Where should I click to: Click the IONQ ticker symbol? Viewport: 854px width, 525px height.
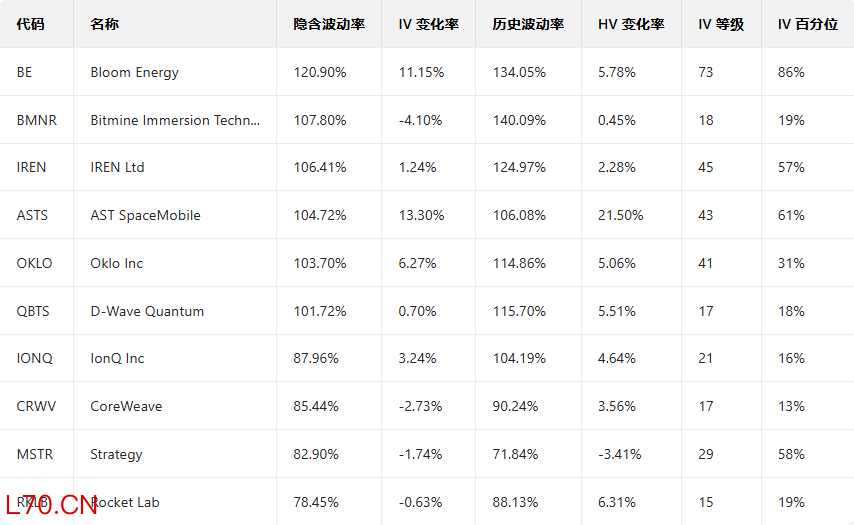(35, 358)
